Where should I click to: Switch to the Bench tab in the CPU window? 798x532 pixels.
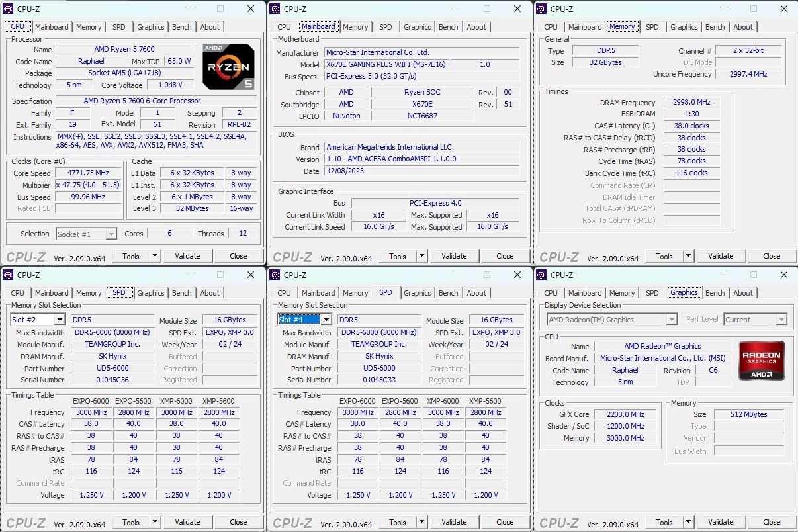click(x=181, y=27)
